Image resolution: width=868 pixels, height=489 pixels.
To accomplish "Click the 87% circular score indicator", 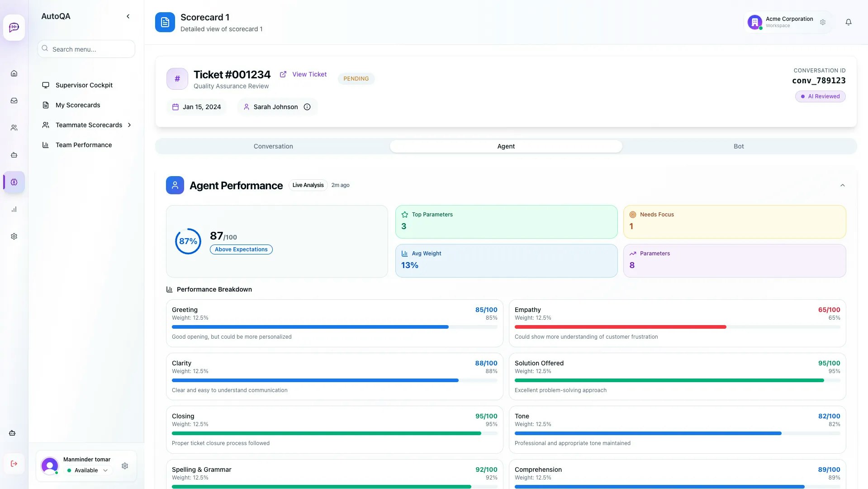I will [188, 241].
